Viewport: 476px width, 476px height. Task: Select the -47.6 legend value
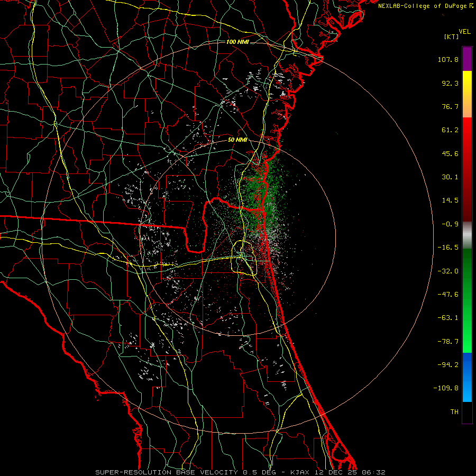tap(448, 295)
